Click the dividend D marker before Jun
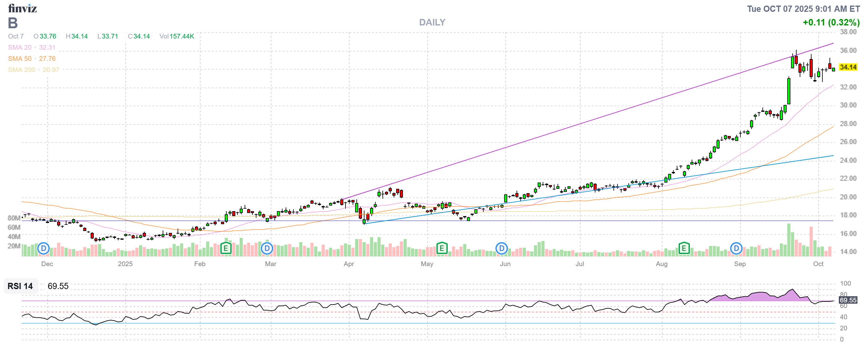Viewport: 868px width, 349px height. (x=501, y=249)
